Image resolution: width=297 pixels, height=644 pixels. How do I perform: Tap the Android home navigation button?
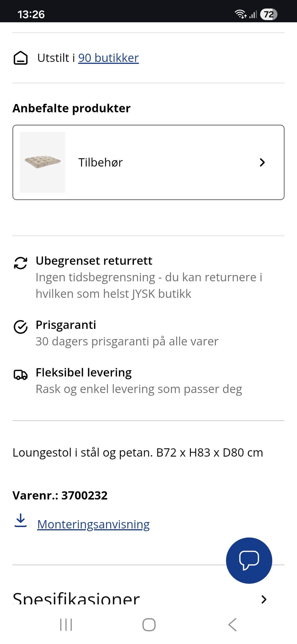point(149,624)
